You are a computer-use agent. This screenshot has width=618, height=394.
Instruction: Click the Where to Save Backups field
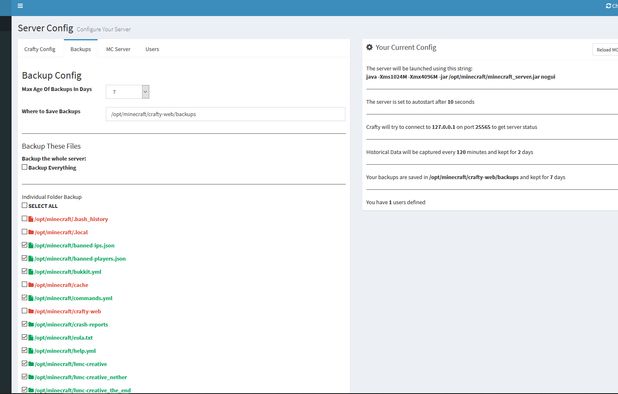(225, 114)
